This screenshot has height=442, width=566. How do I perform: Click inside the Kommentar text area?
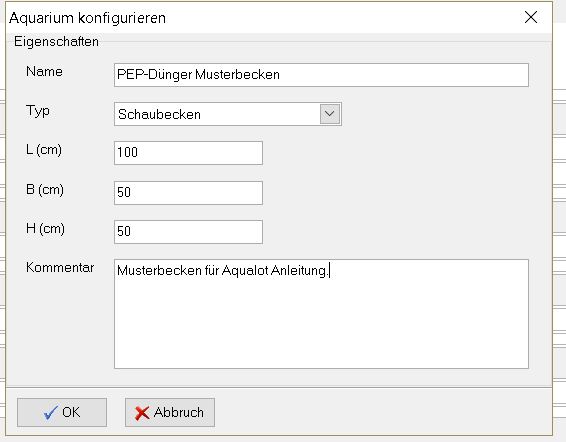(321, 314)
